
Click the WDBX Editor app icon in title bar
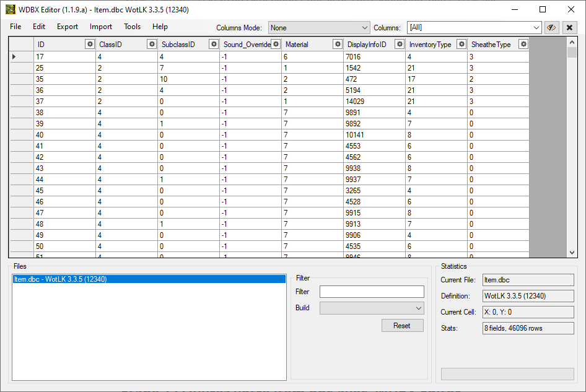11,9
